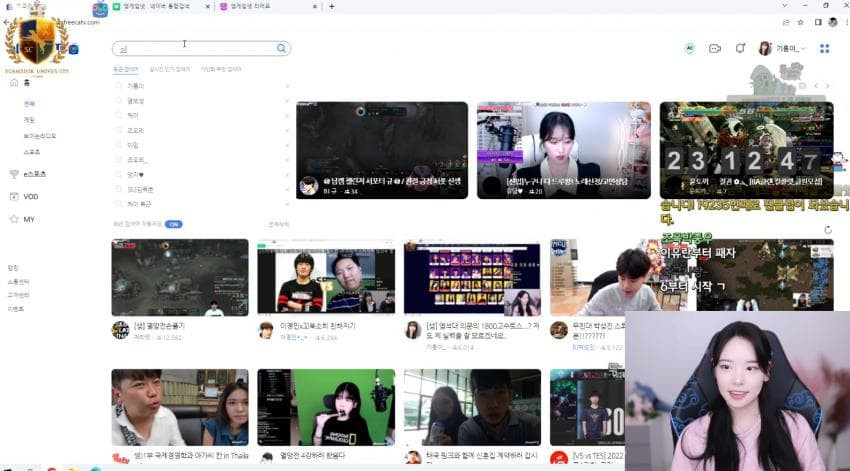
Task: Open the 최근 검색어 tab
Action: pos(125,69)
